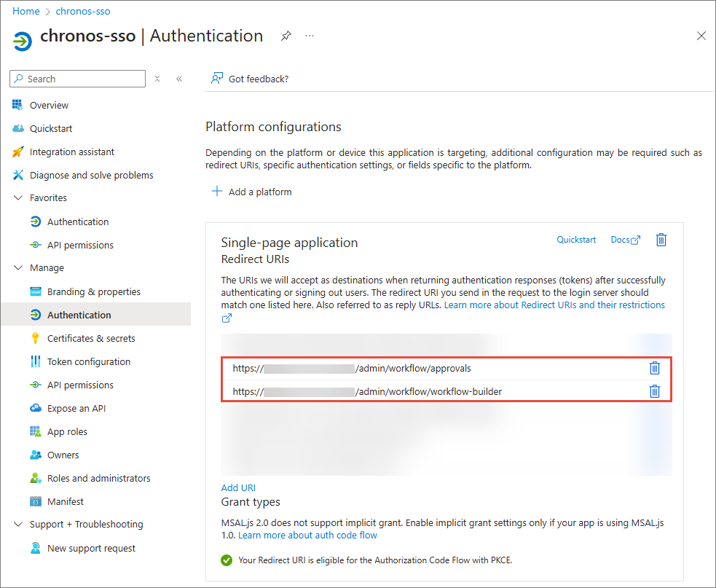Collapse the Manage section
The image size is (716, 588).
click(x=18, y=268)
